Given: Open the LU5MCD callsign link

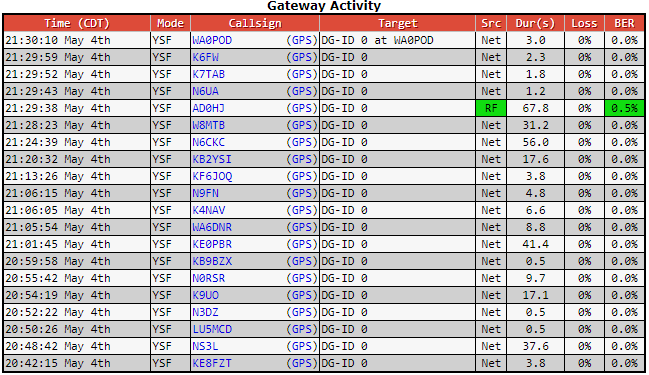Looking at the screenshot, I should 212,329.
